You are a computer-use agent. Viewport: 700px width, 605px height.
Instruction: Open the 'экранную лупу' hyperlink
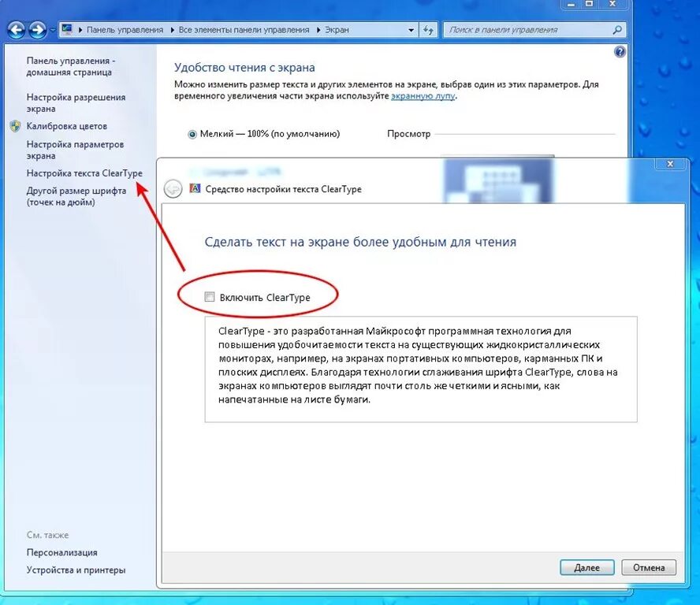(423, 96)
